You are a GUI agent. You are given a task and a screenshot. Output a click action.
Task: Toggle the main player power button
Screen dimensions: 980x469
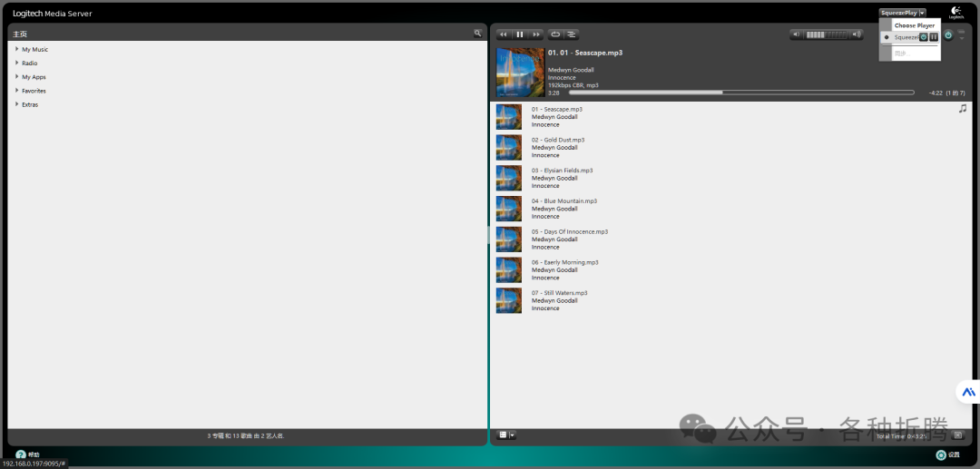coord(948,35)
